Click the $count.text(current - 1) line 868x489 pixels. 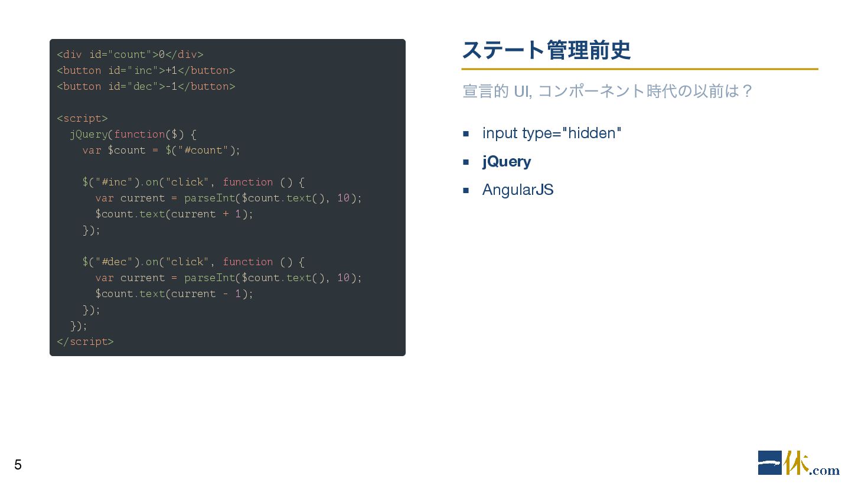coord(174,294)
